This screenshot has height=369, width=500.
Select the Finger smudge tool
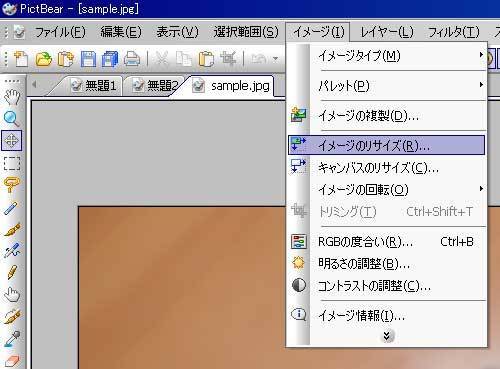pyautogui.click(x=12, y=295)
